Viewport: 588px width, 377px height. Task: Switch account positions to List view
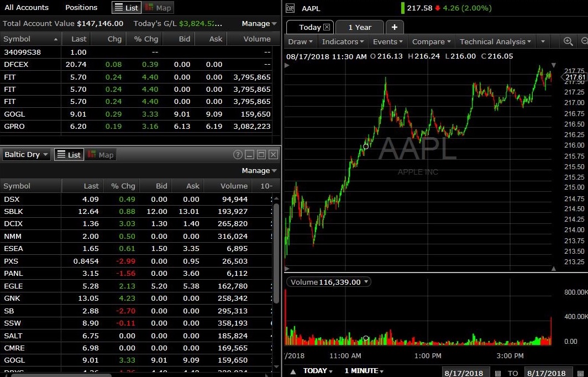coord(127,8)
